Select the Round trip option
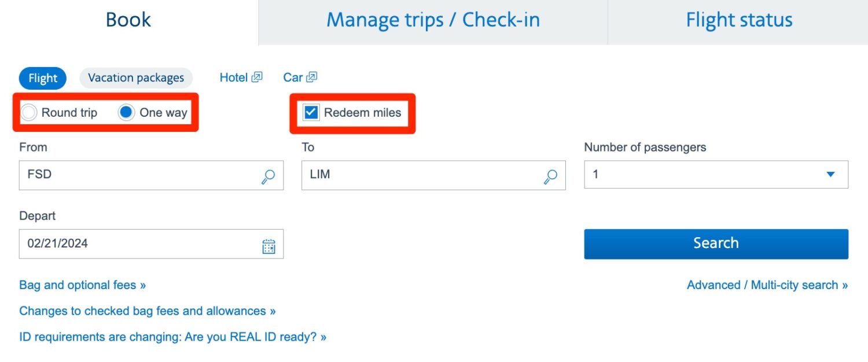The height and width of the screenshot is (362, 868). tap(28, 113)
